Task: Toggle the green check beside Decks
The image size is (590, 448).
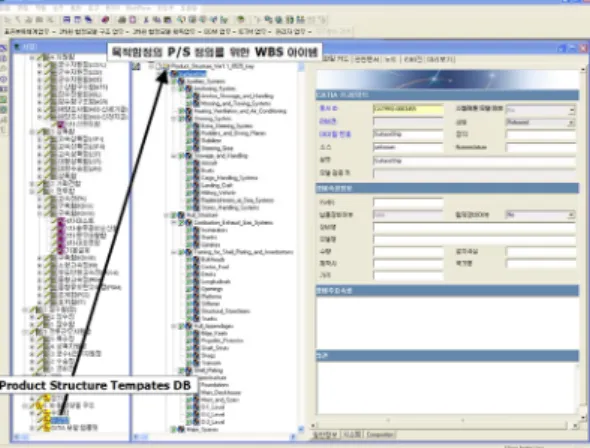Action: 189,274
